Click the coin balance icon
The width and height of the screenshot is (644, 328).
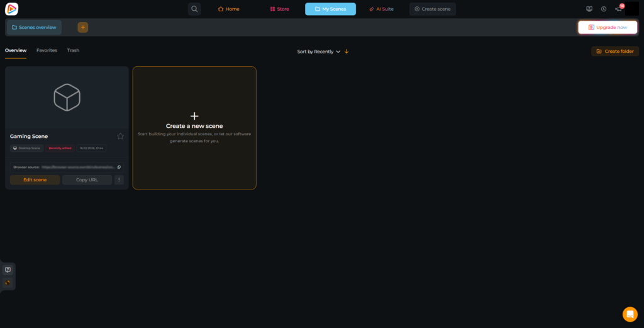604,9
